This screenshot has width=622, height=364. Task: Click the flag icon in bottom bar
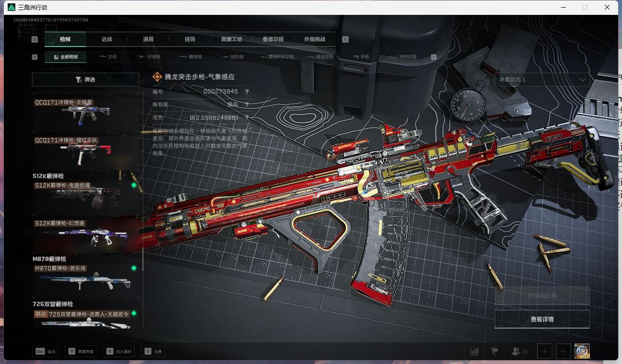(494, 351)
